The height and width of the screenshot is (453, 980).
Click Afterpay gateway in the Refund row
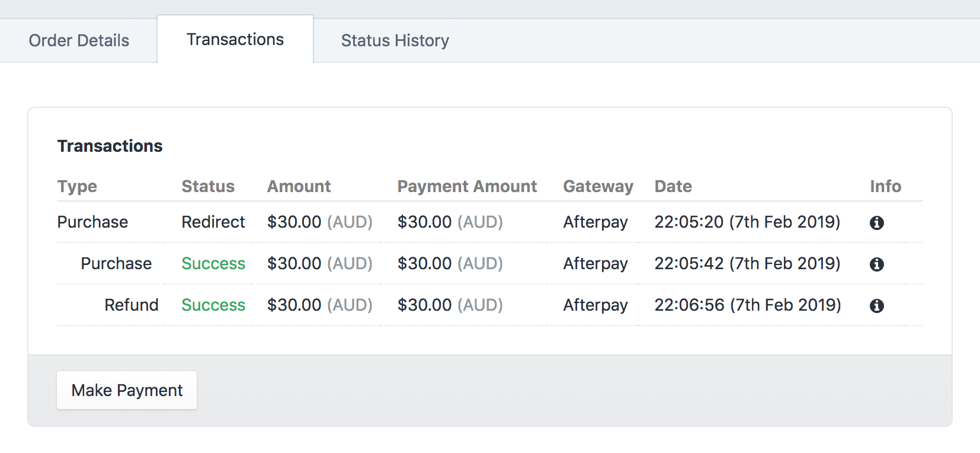click(595, 305)
